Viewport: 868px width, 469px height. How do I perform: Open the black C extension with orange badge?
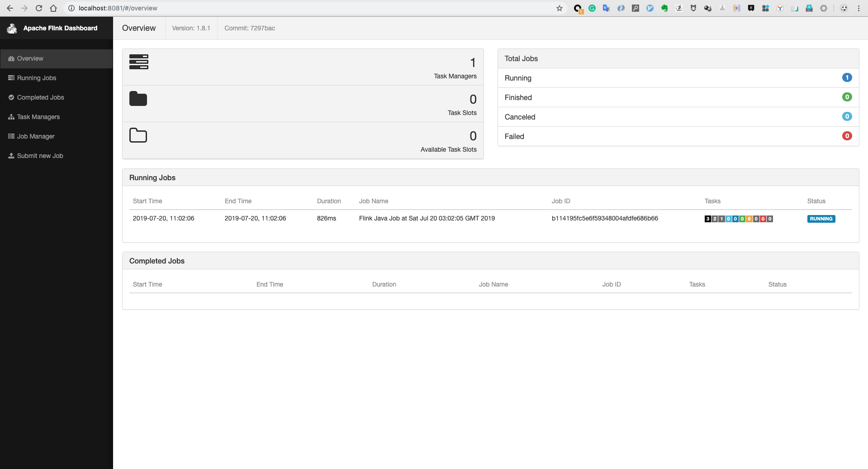[578, 9]
